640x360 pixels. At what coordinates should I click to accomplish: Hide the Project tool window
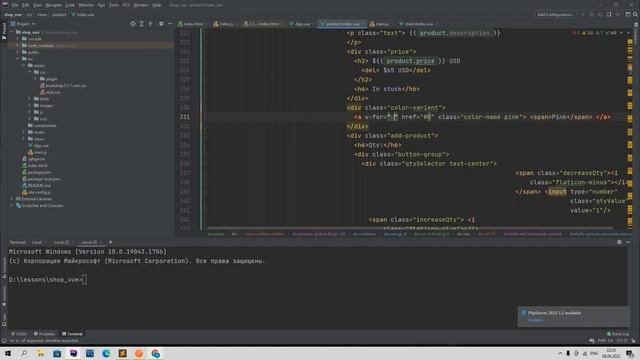point(170,24)
